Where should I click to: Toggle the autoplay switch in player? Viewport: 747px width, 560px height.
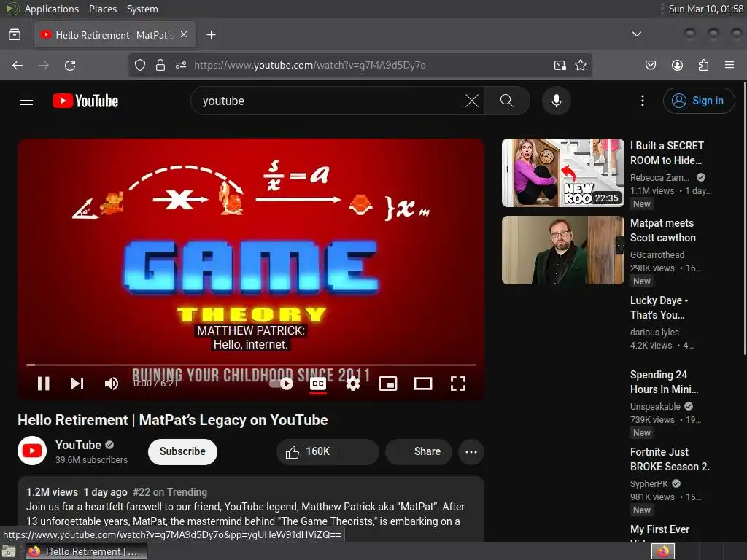pyautogui.click(x=281, y=384)
